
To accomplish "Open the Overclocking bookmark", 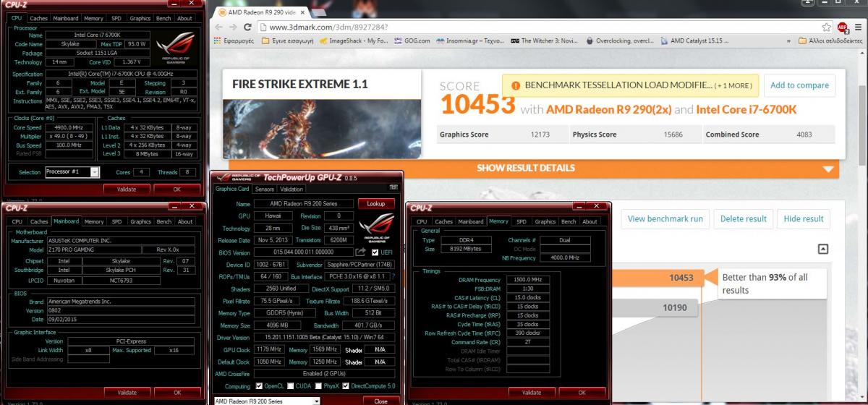I will point(619,41).
